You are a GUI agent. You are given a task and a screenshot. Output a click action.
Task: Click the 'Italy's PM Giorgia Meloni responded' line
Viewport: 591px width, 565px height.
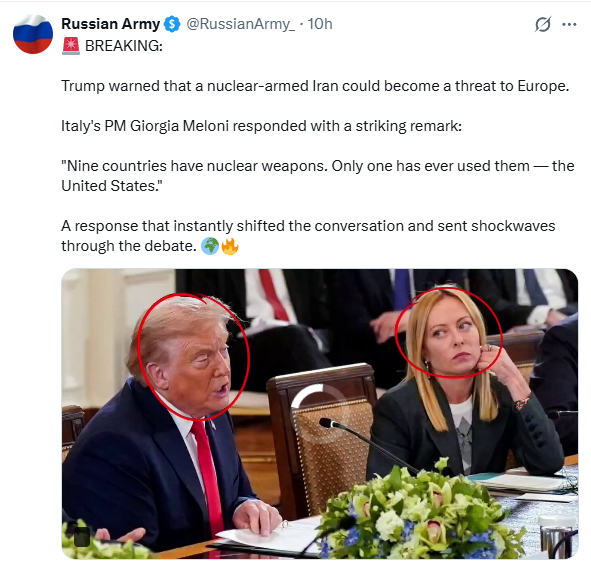(261, 126)
